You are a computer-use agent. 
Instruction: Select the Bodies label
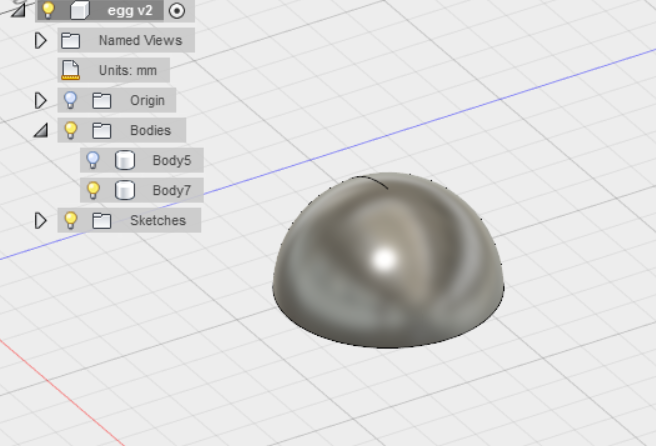tap(151, 130)
